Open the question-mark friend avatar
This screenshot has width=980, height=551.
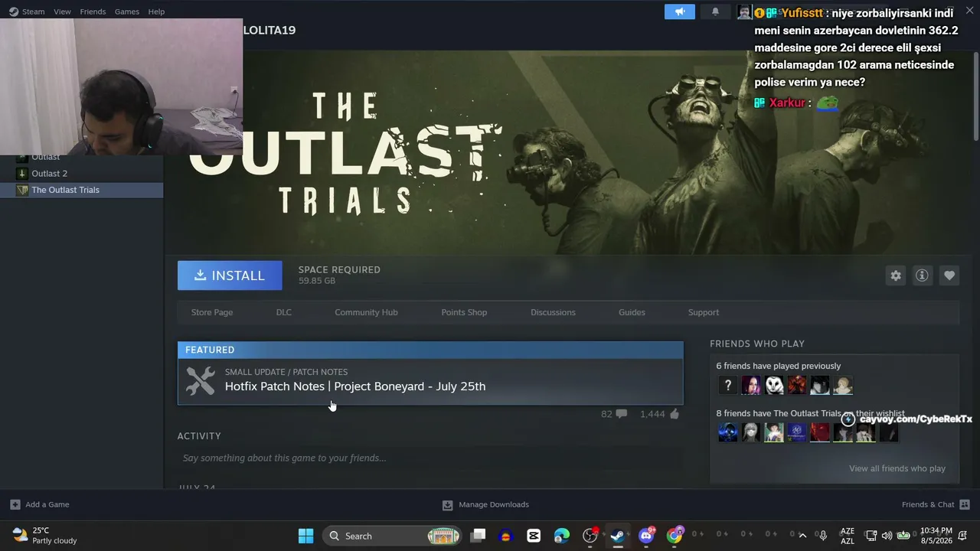point(728,385)
